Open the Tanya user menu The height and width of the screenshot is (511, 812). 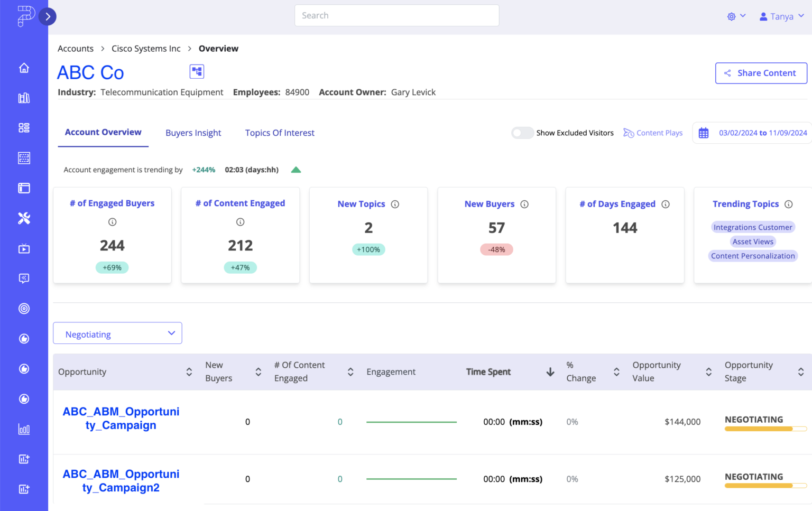point(781,16)
